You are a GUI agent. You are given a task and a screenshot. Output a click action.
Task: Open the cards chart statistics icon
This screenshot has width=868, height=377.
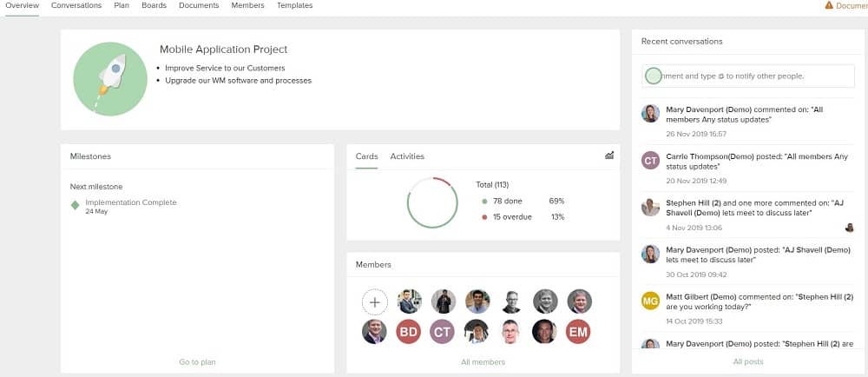click(x=609, y=155)
